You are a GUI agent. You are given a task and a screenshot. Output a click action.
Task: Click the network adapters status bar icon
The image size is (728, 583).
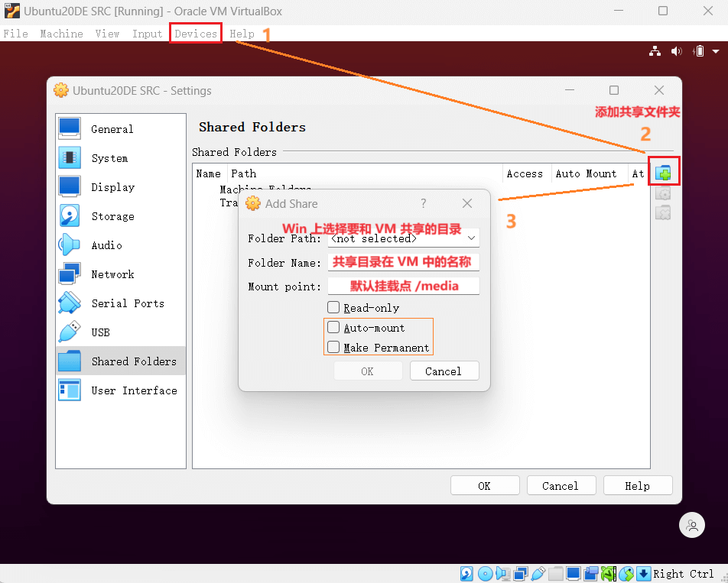(521, 574)
